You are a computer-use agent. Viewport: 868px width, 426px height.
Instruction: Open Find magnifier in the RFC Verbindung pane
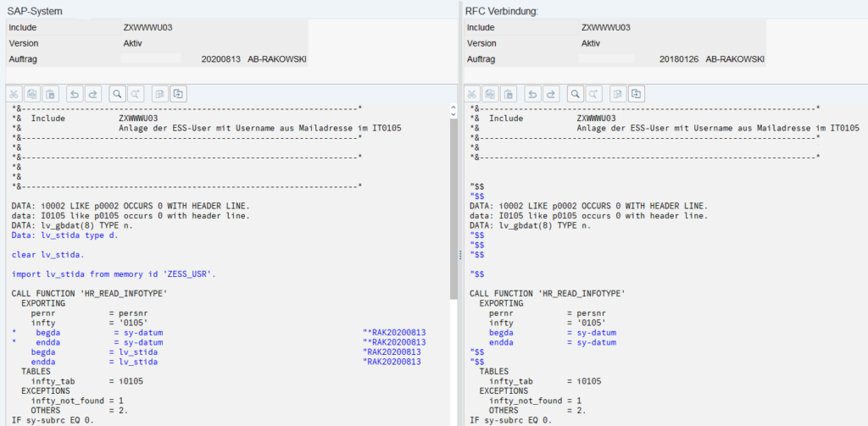tap(574, 93)
